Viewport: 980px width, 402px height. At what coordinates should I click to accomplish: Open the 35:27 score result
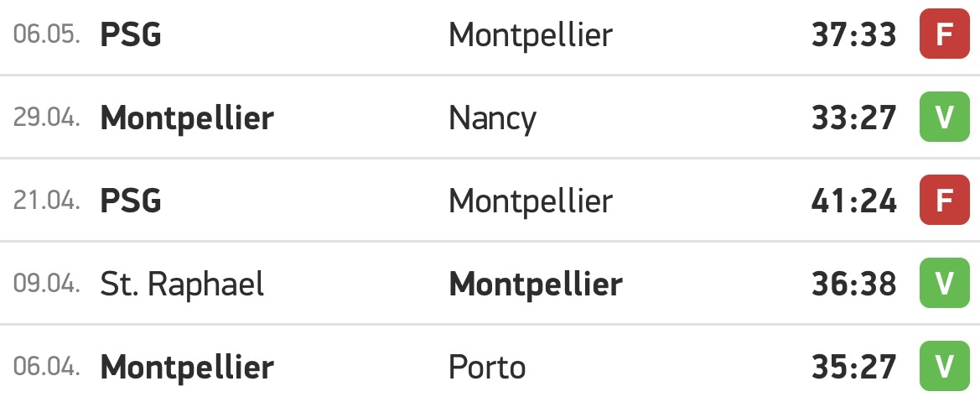(853, 367)
